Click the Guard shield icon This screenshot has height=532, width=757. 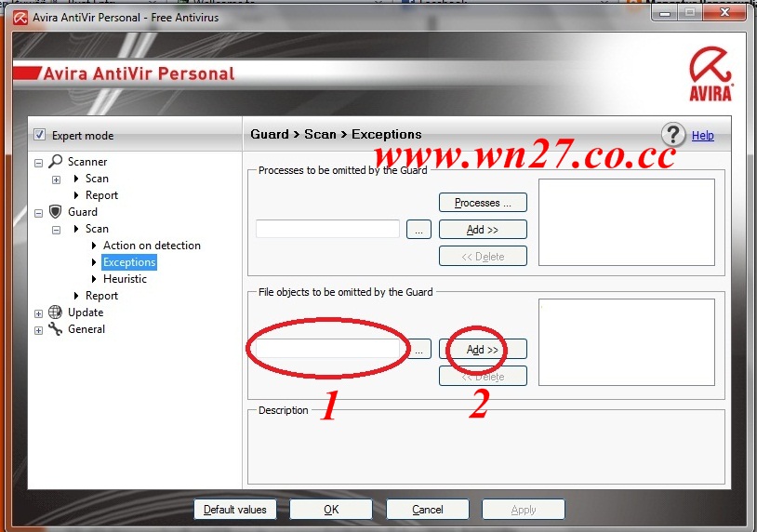[x=56, y=211]
